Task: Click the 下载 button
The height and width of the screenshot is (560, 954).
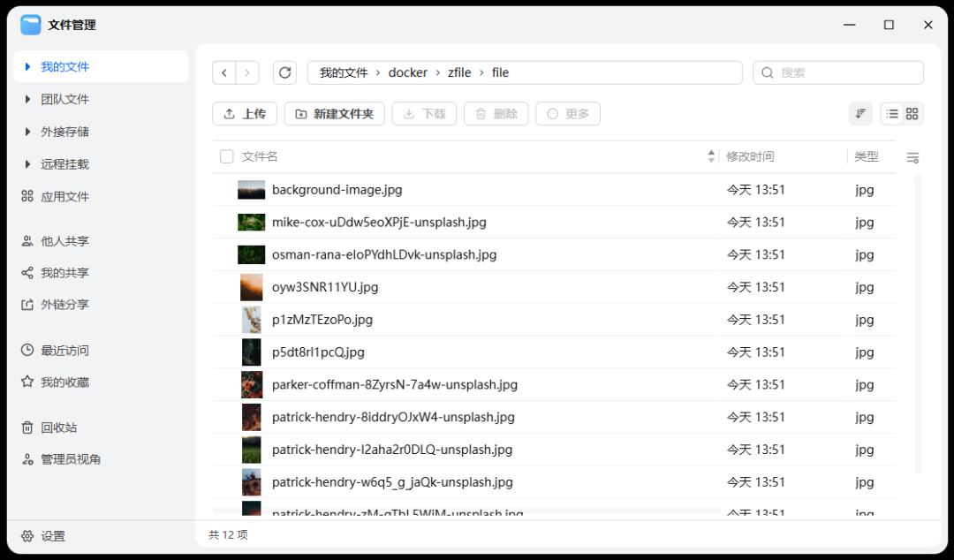Action: click(x=425, y=114)
